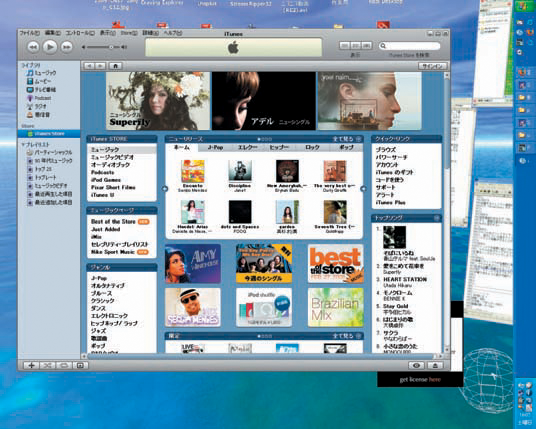Open the トップ 25 smart playlist
536x429 pixels.
click(x=39, y=169)
